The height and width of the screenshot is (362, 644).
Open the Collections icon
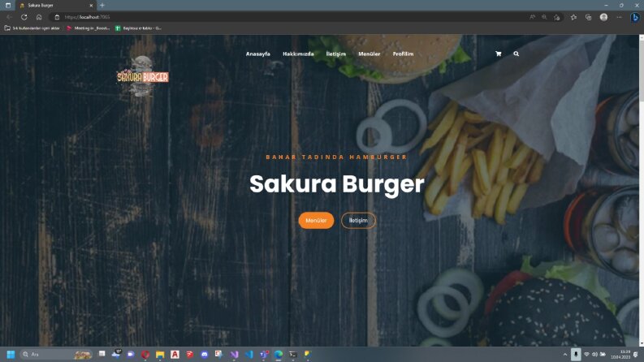[x=589, y=17]
